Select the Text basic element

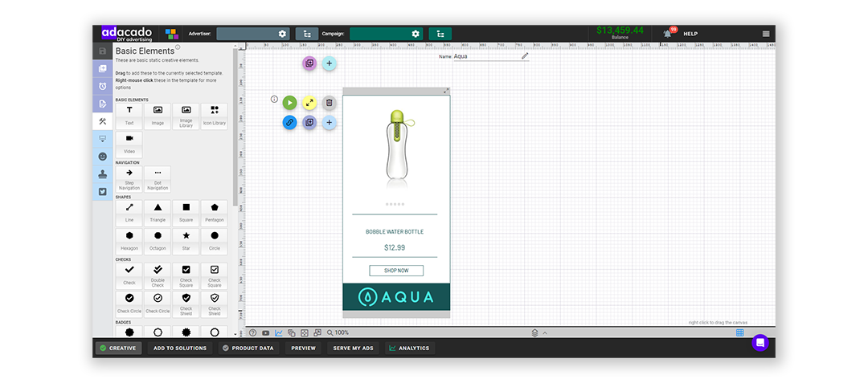(129, 116)
